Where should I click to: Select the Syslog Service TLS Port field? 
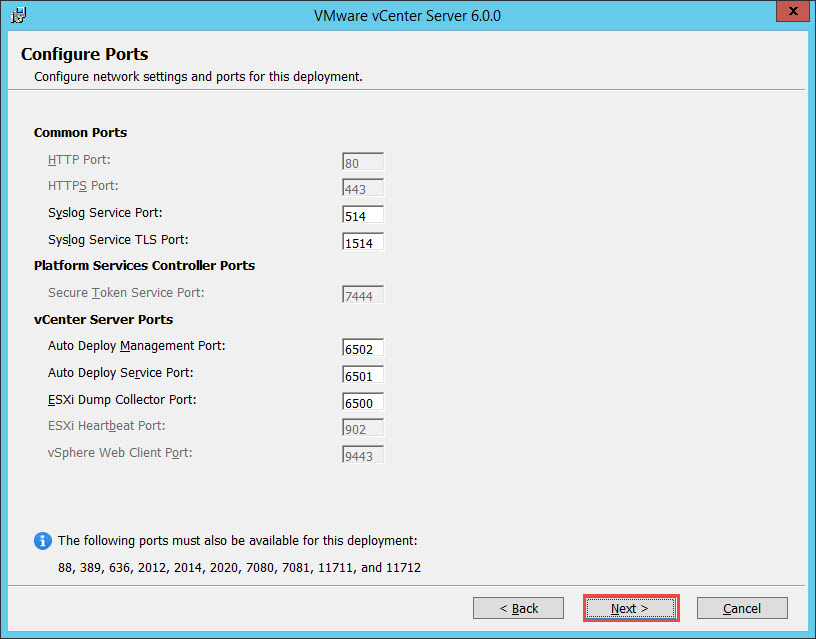361,241
